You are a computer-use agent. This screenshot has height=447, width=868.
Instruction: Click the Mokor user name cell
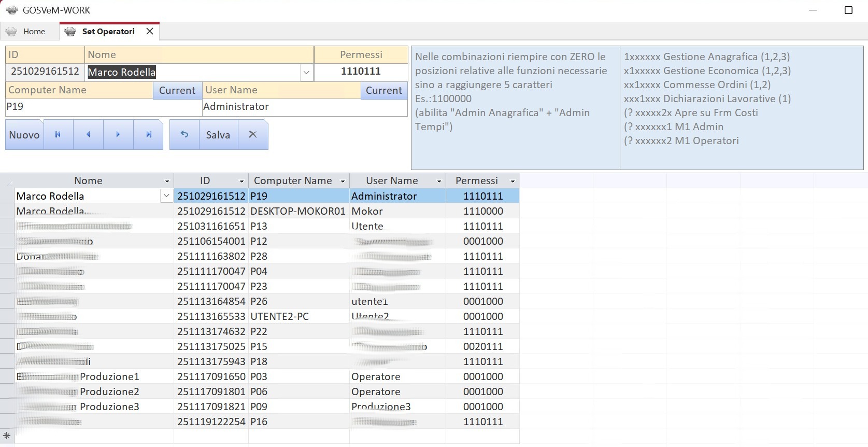(397, 211)
